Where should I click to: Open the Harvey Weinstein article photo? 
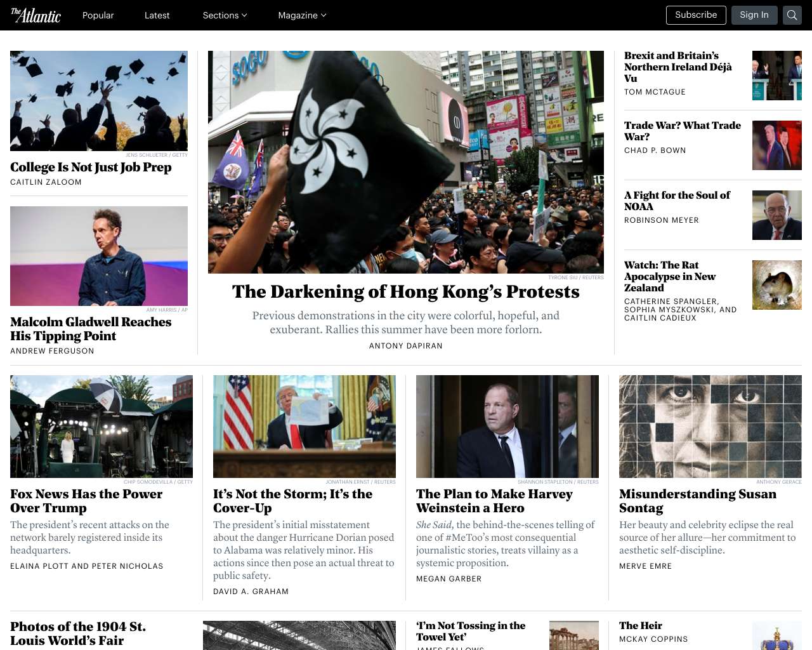click(x=507, y=427)
